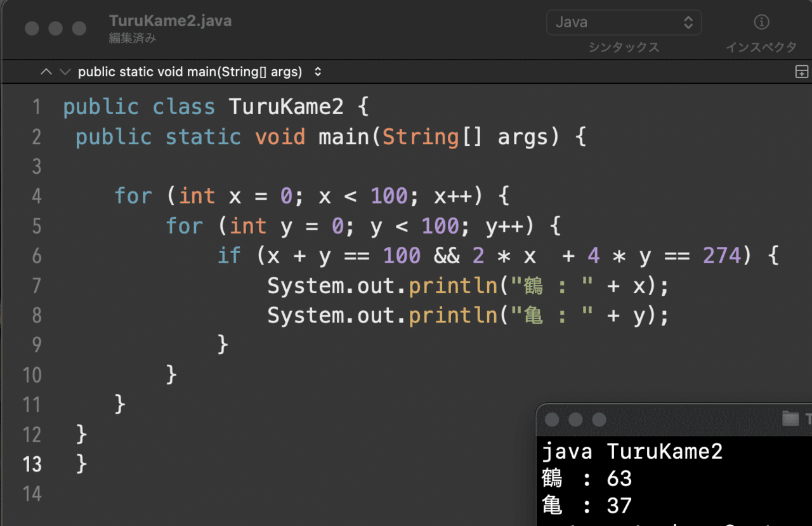Click the value 274 in the if condition
Image resolution: width=812 pixels, height=526 pixels.
tap(722, 256)
